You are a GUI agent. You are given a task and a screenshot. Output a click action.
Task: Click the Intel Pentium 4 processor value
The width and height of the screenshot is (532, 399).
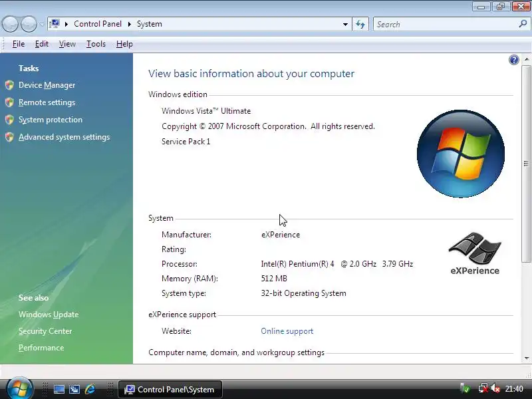click(x=337, y=264)
